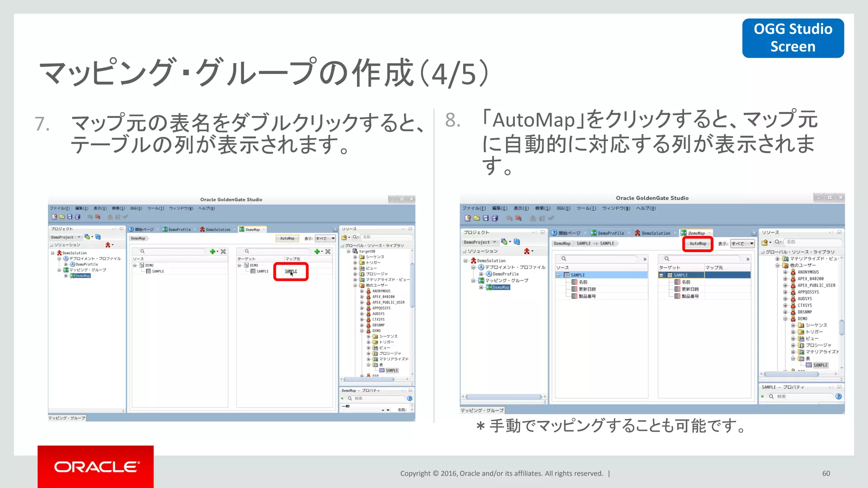
Task: Click the blue help icon in right window SAMPLE properties
Action: click(x=838, y=396)
